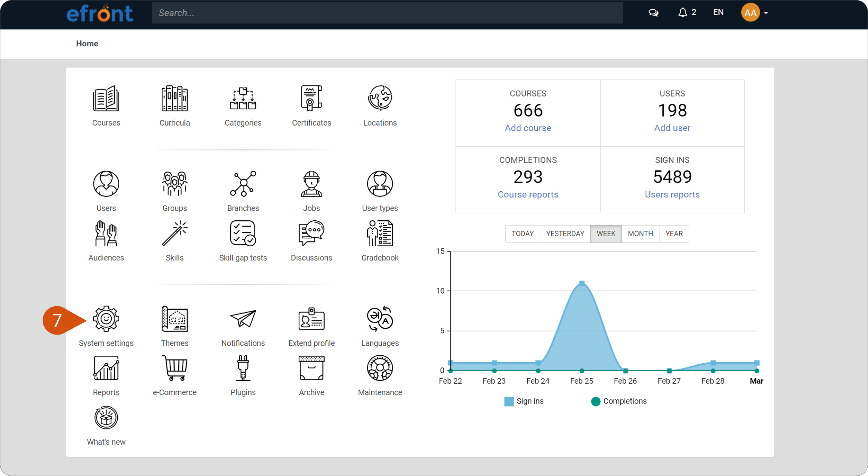Screen dimensions: 868x476
Task: Open the Certificates icon
Action: coord(311,98)
